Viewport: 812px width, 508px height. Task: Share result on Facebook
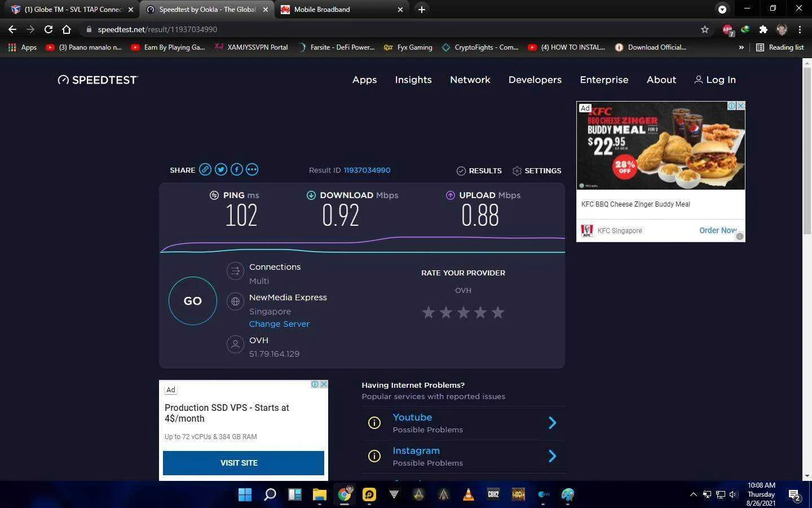coord(236,169)
